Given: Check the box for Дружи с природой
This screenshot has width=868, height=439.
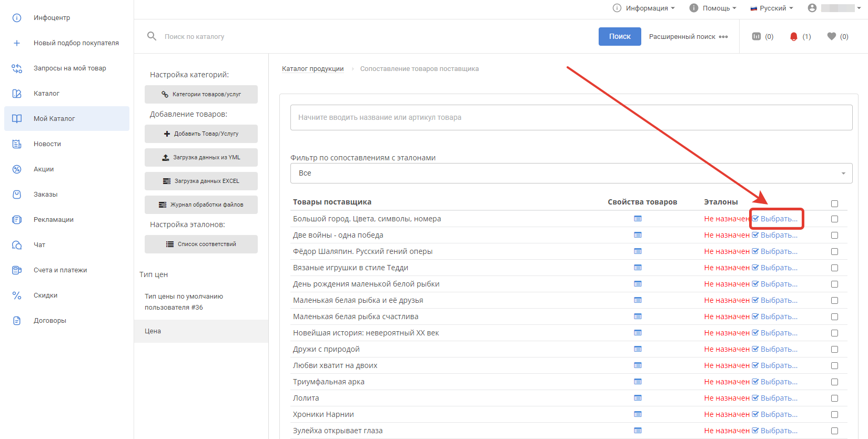Looking at the screenshot, I should point(834,349).
